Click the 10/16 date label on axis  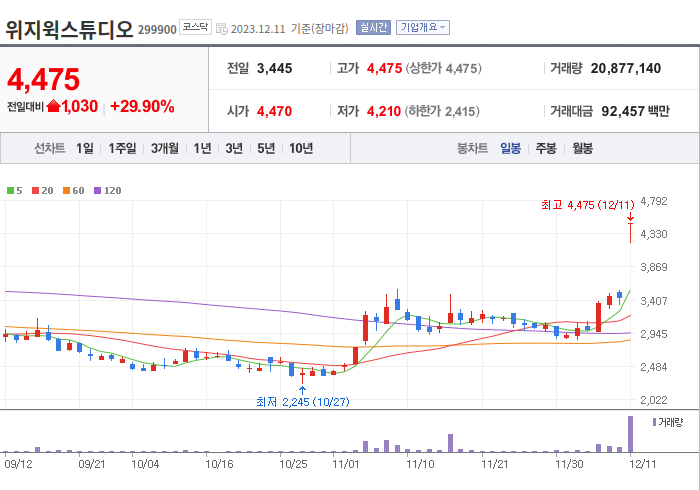point(219,464)
